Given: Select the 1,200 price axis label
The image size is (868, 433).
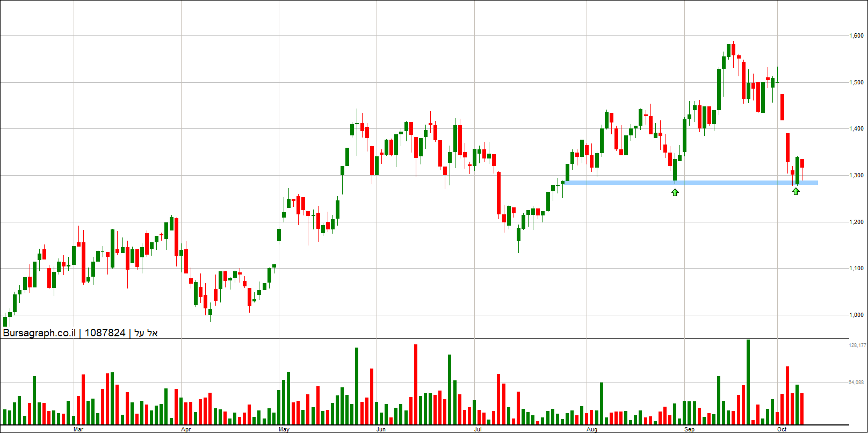Looking at the screenshot, I should point(856,222).
